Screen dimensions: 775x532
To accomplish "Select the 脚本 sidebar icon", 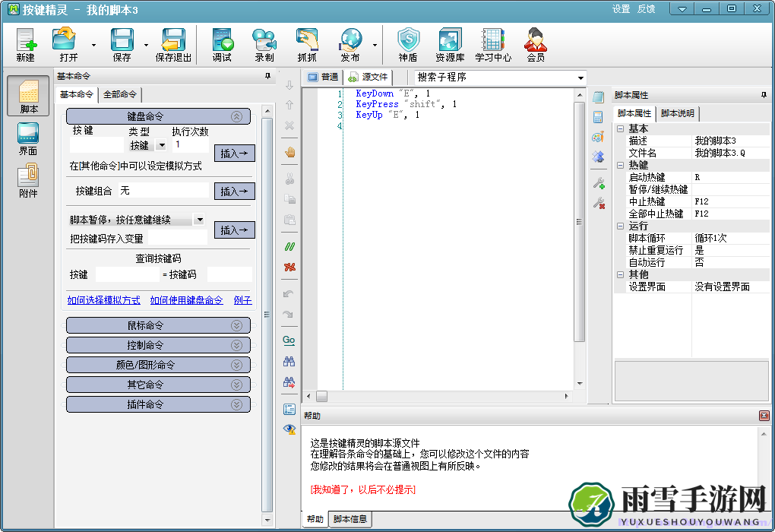I will [29, 96].
